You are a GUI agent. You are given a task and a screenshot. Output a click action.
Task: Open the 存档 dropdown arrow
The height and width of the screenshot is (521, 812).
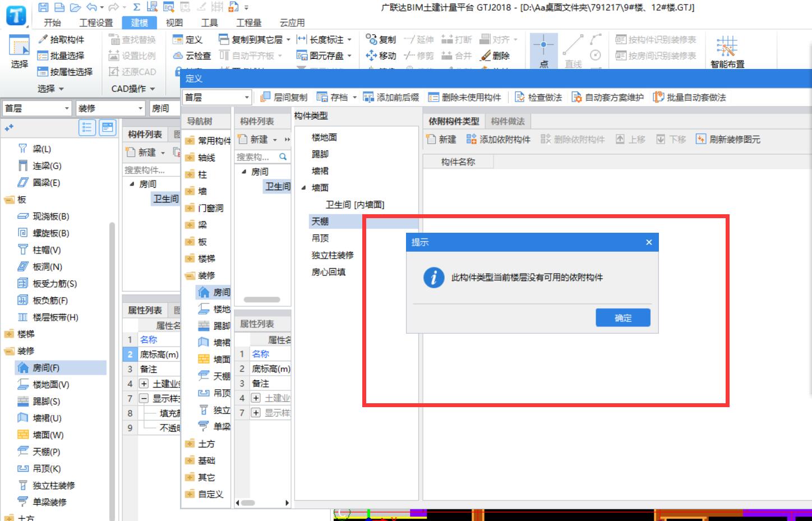click(354, 98)
